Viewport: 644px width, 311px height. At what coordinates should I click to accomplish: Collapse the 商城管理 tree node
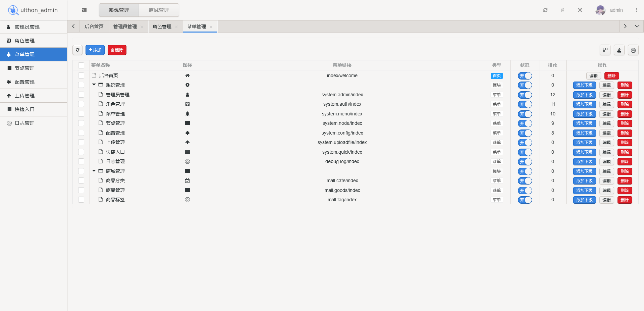94,171
